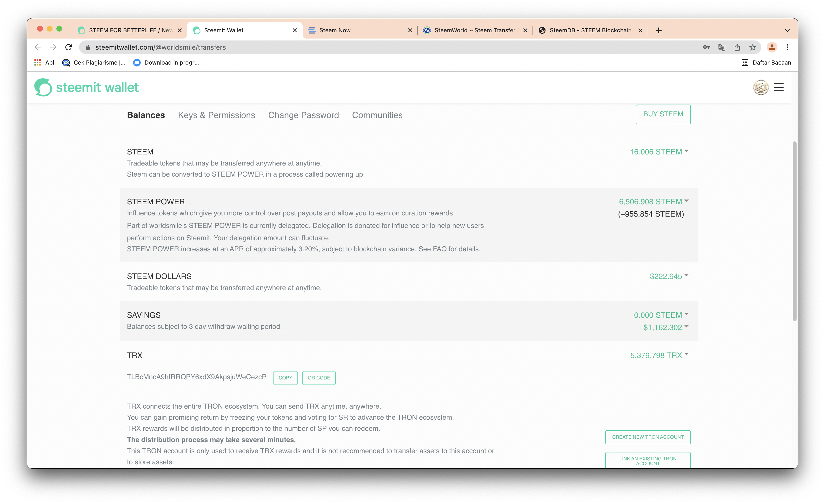
Task: Open the Chrome three-dot menu
Action: point(787,47)
